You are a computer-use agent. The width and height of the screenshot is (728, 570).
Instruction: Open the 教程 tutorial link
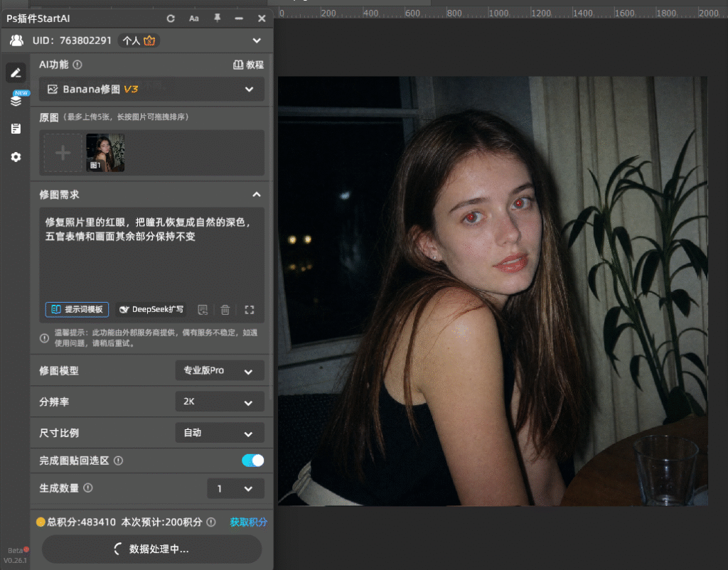click(248, 65)
